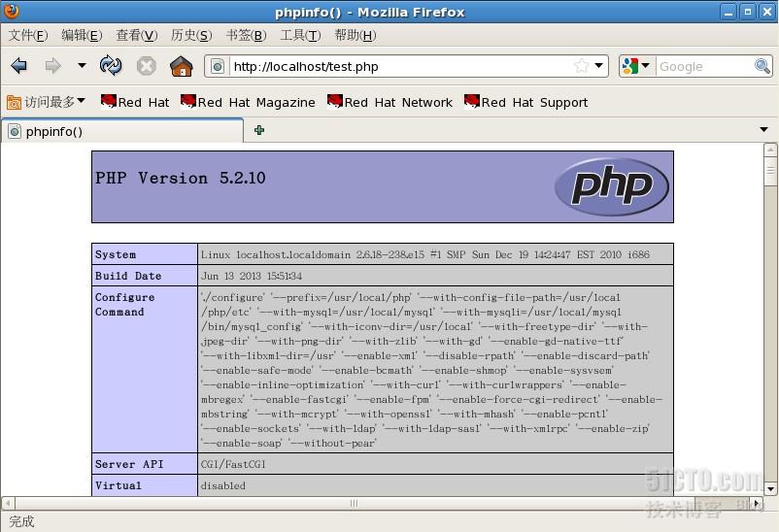Open the list all tabs dropdown arrow

[763, 130]
